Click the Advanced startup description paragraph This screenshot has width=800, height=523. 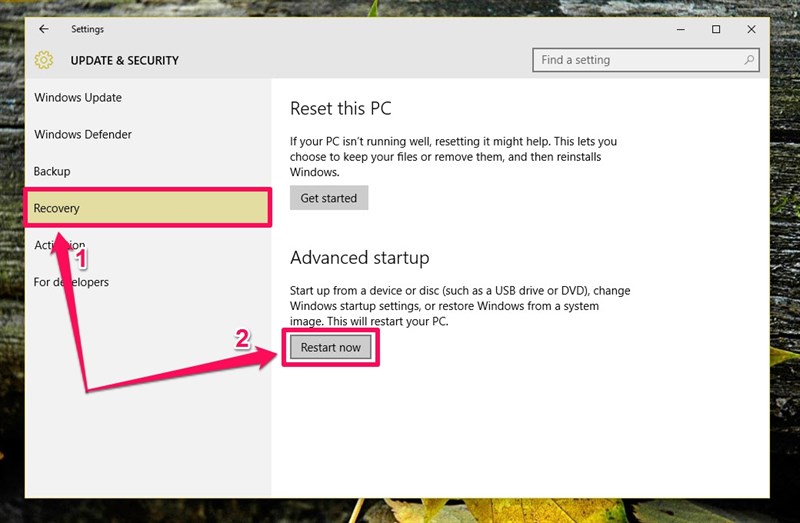(460, 307)
